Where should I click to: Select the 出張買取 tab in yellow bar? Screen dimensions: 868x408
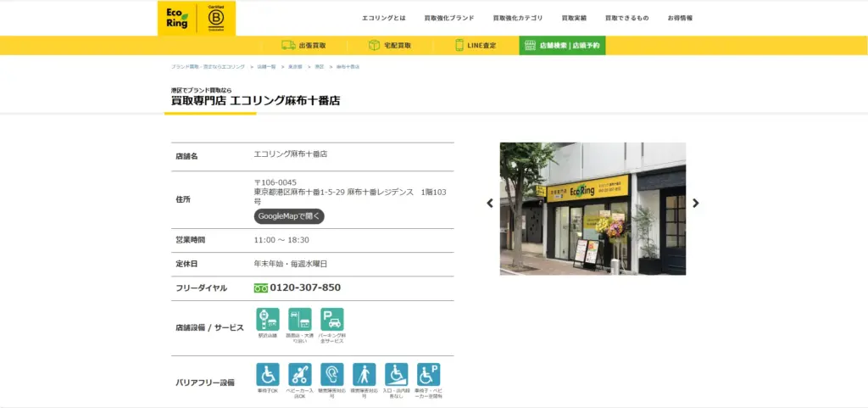click(303, 46)
